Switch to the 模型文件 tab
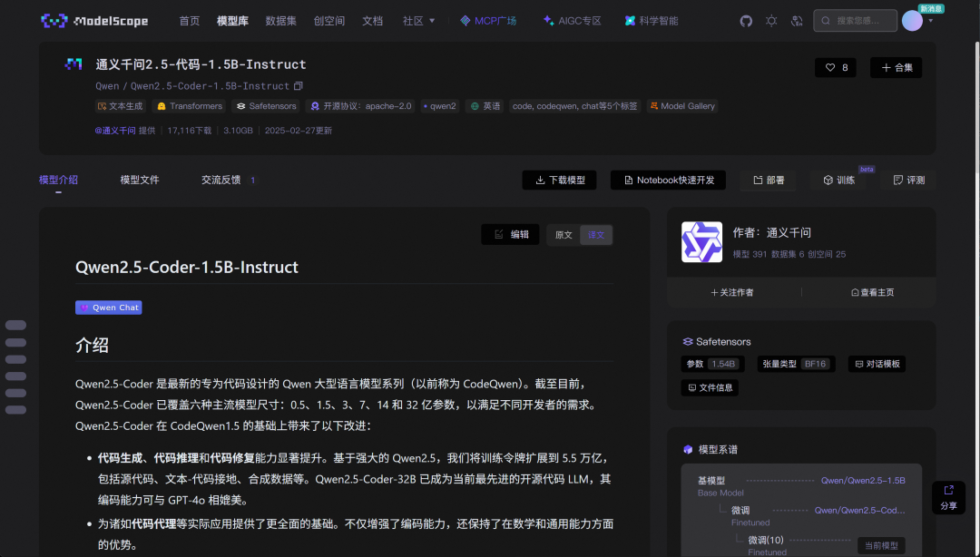Screen dimensions: 980x557 140,180
